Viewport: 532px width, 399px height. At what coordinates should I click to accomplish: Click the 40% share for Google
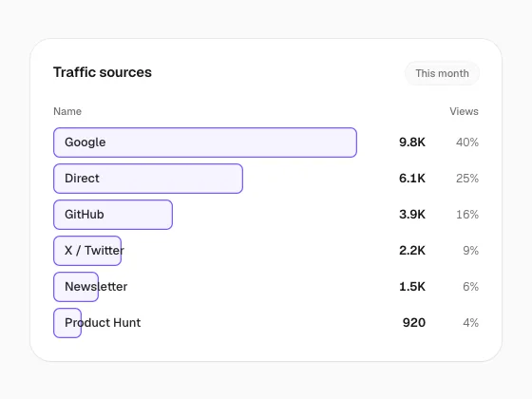467,142
